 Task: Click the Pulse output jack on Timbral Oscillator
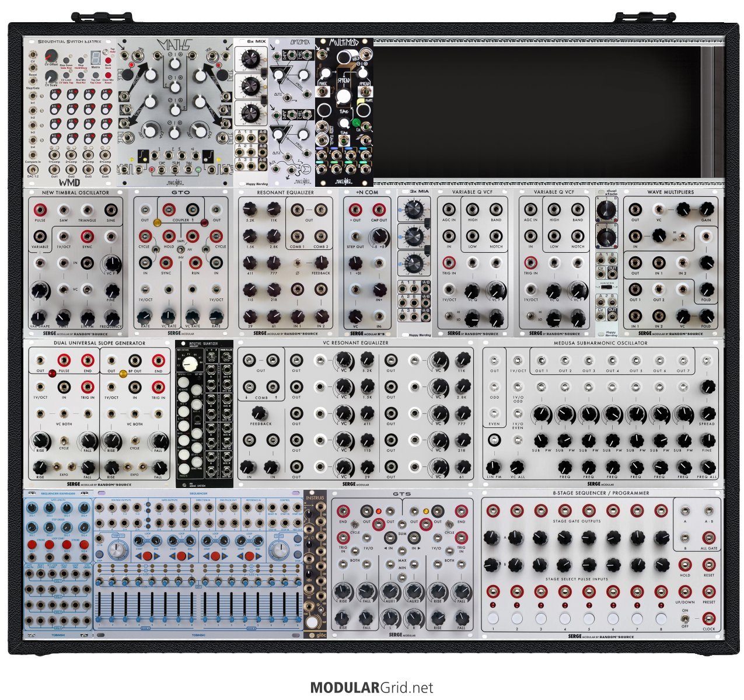pyautogui.click(x=40, y=210)
